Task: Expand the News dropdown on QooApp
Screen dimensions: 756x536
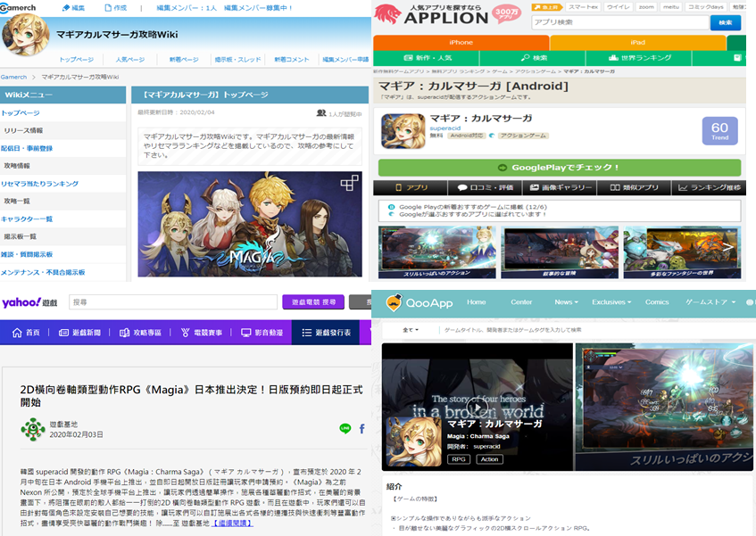Action: click(x=566, y=302)
